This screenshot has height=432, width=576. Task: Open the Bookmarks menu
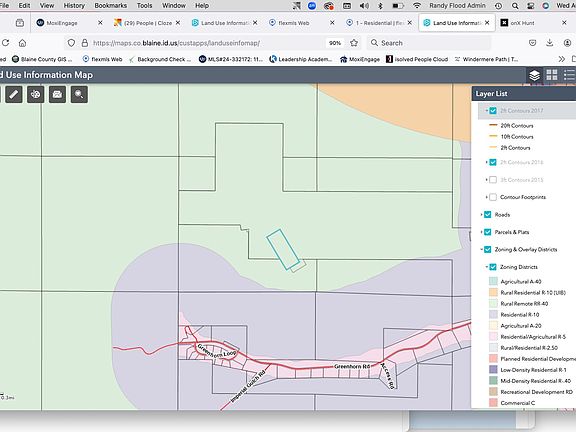click(x=111, y=6)
